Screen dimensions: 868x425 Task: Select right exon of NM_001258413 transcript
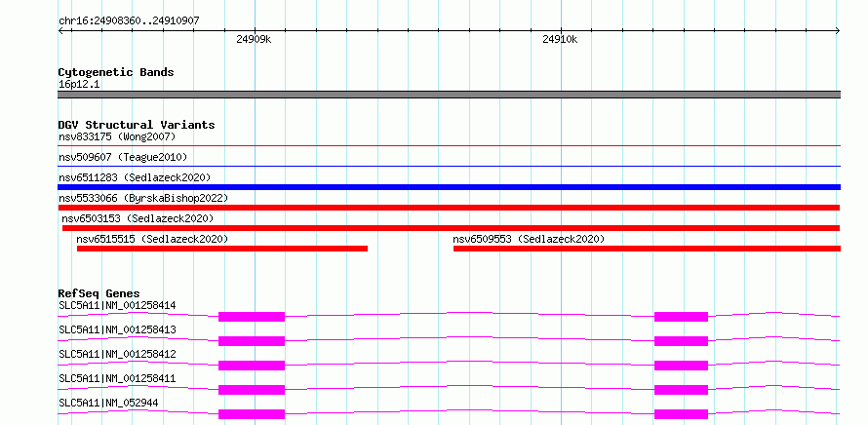point(681,341)
